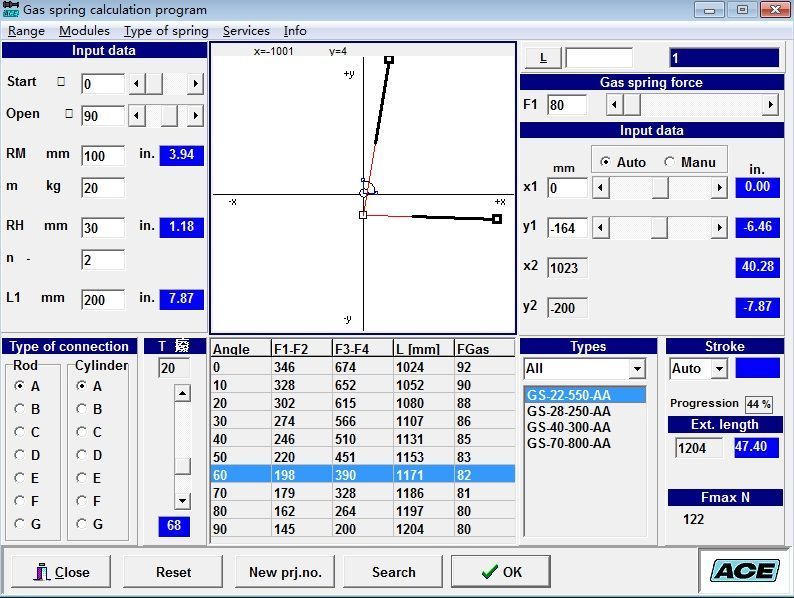Image resolution: width=794 pixels, height=598 pixels.
Task: Open the Modules menu
Action: tap(84, 31)
